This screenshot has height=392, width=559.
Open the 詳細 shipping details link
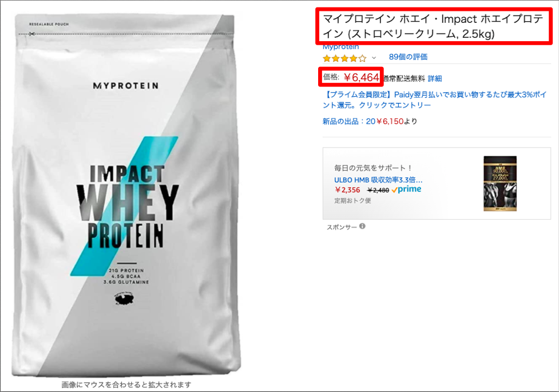[x=435, y=78]
